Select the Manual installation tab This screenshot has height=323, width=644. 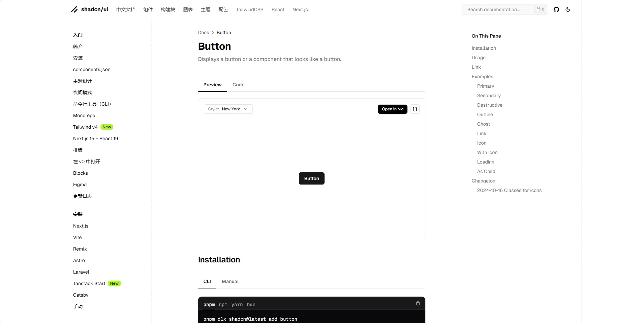[x=230, y=281]
